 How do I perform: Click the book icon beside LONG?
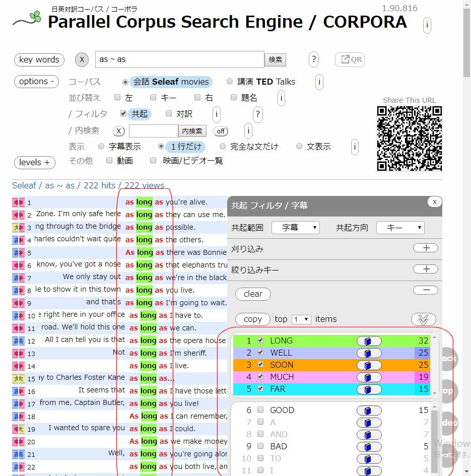click(369, 341)
